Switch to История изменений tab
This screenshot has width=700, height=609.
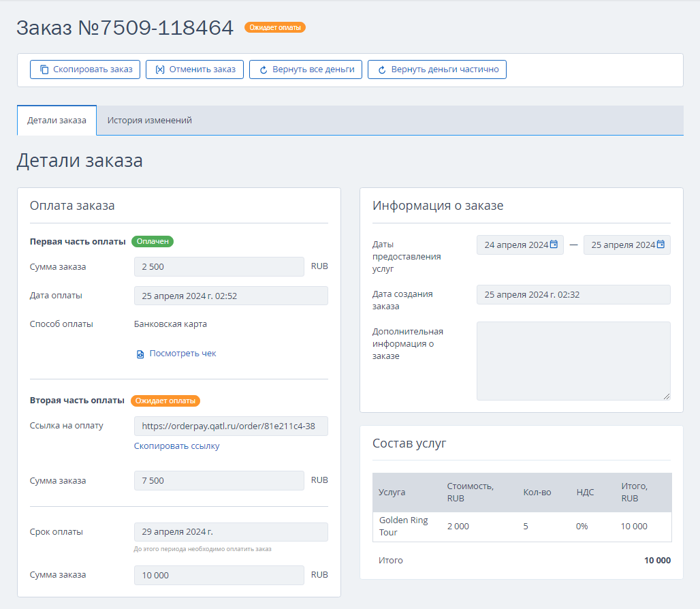coord(150,121)
